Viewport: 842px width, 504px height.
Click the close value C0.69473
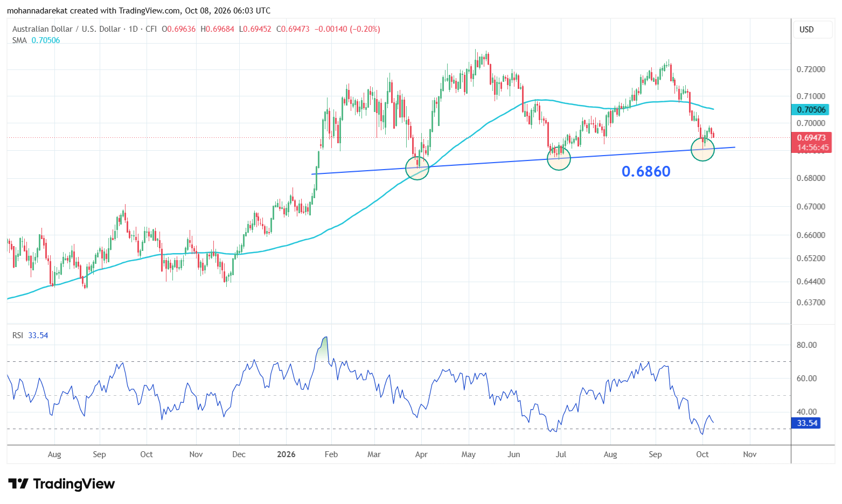pos(293,29)
